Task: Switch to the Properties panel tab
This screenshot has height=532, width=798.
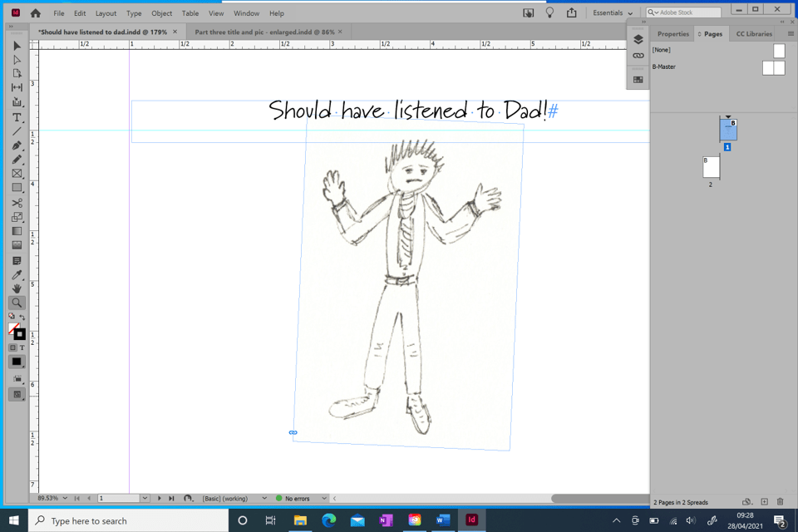Action: 673,34
